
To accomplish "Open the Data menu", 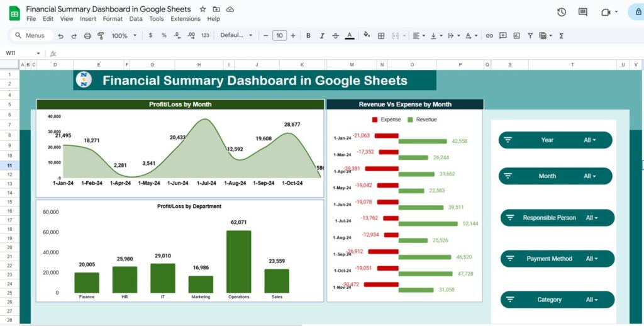I will (136, 19).
